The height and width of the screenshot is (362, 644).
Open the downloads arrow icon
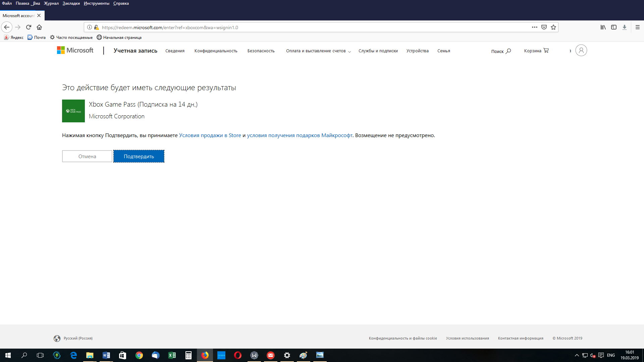coord(625,27)
